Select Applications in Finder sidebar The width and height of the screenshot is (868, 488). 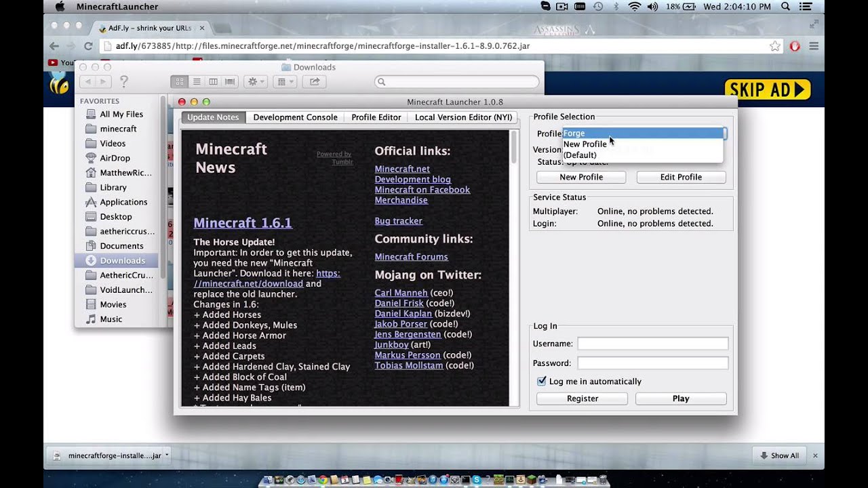(116, 202)
